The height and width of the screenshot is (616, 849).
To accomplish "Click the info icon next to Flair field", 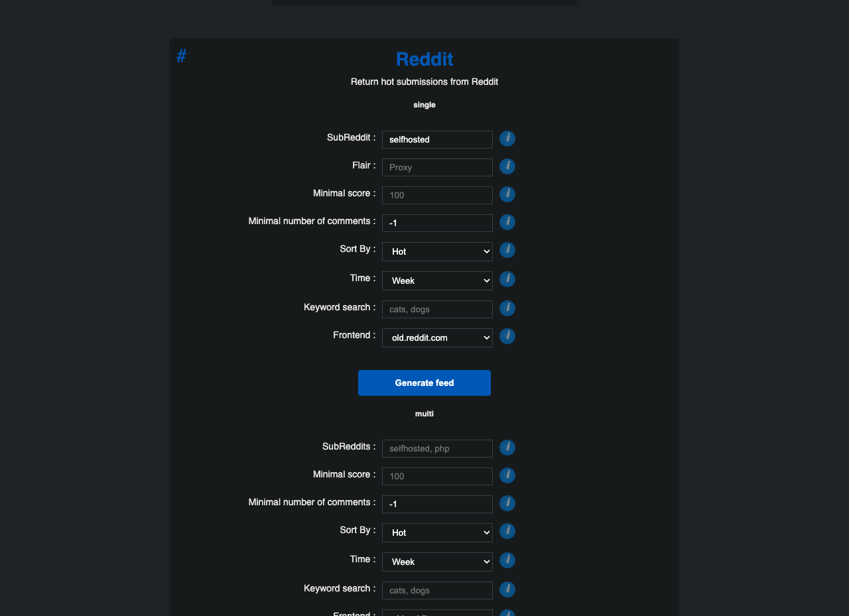I will [507, 166].
